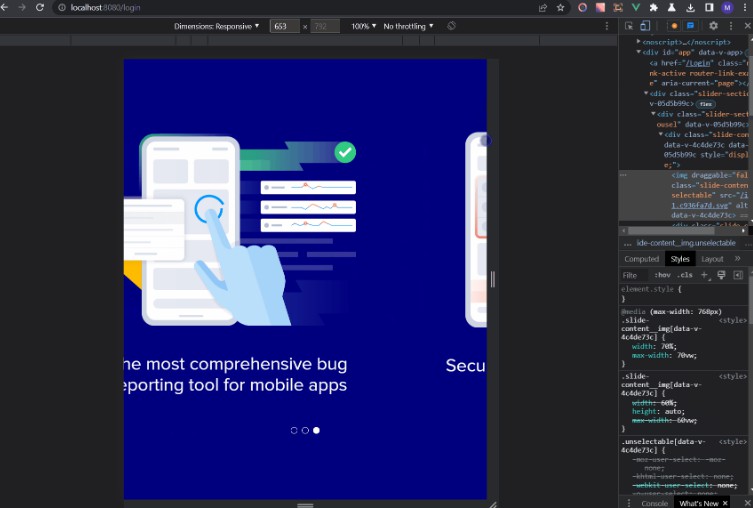Open the Console drawer tab
This screenshot has width=753, height=508.
point(654,503)
